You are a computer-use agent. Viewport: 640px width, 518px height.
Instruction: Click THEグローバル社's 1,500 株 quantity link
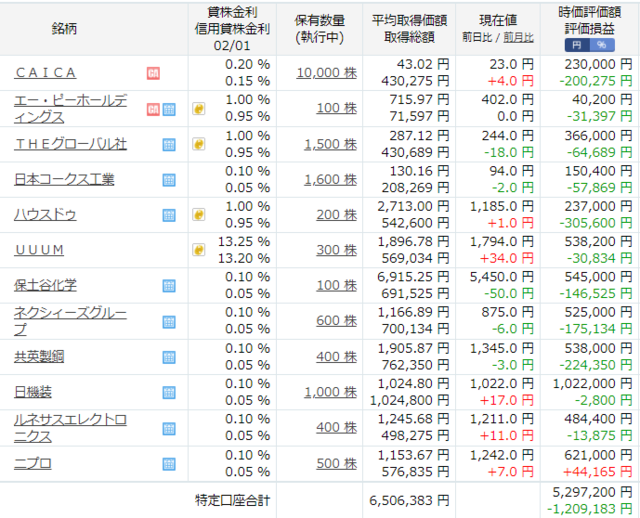[330, 144]
